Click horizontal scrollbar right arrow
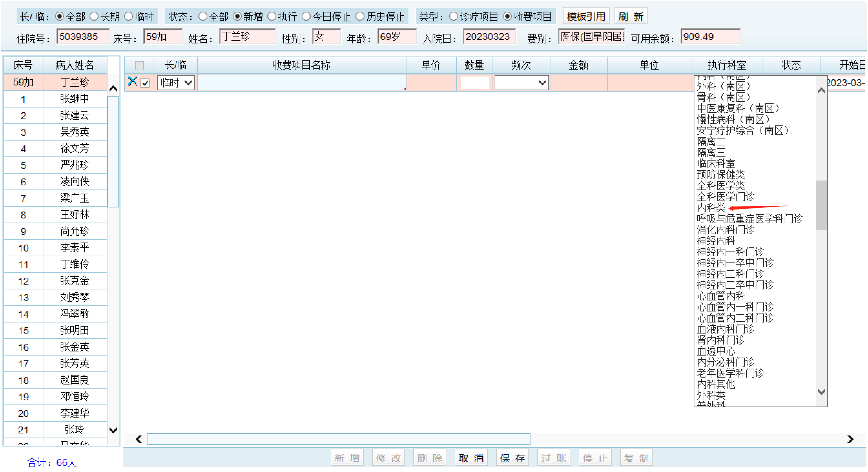The width and height of the screenshot is (868, 472). point(850,439)
